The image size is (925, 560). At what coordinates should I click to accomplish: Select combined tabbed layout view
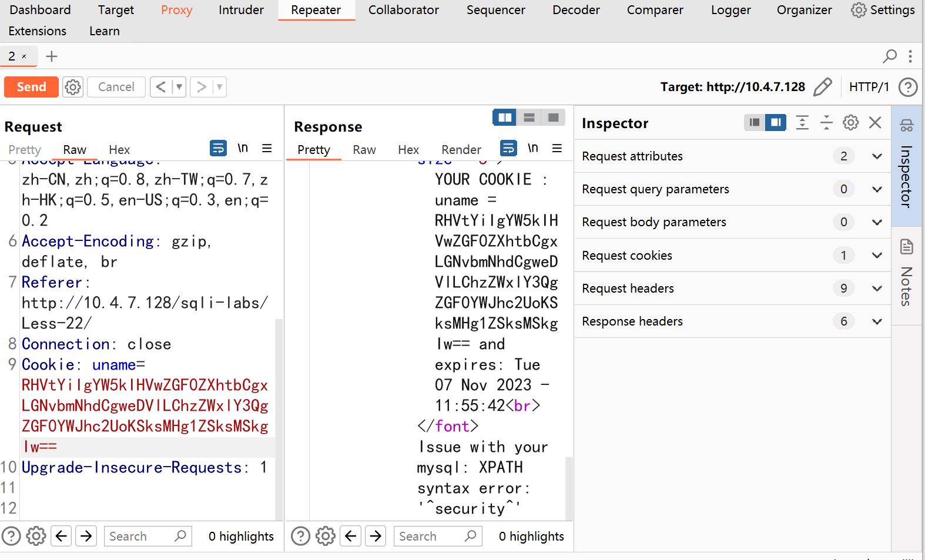[553, 118]
